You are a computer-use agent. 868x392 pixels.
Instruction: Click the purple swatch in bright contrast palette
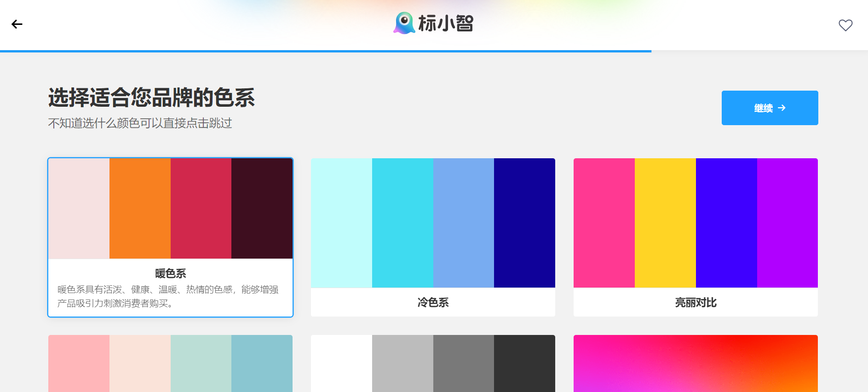pyautogui.click(x=787, y=223)
